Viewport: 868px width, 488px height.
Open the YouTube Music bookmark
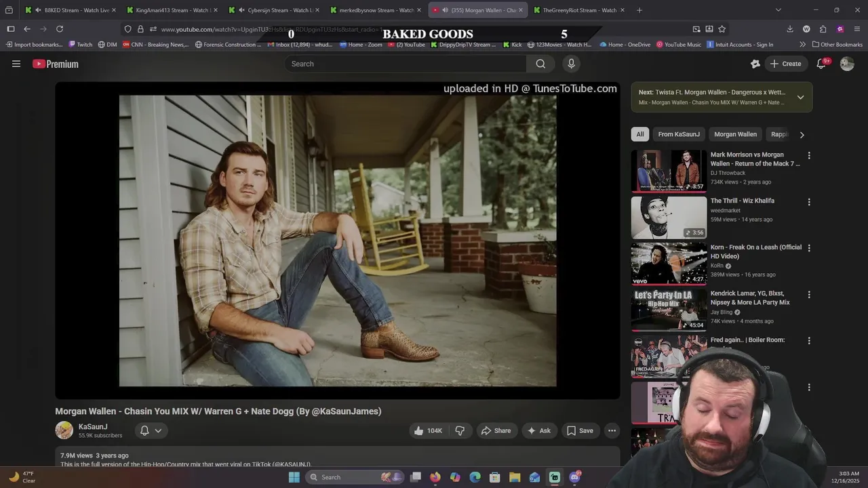(x=678, y=45)
